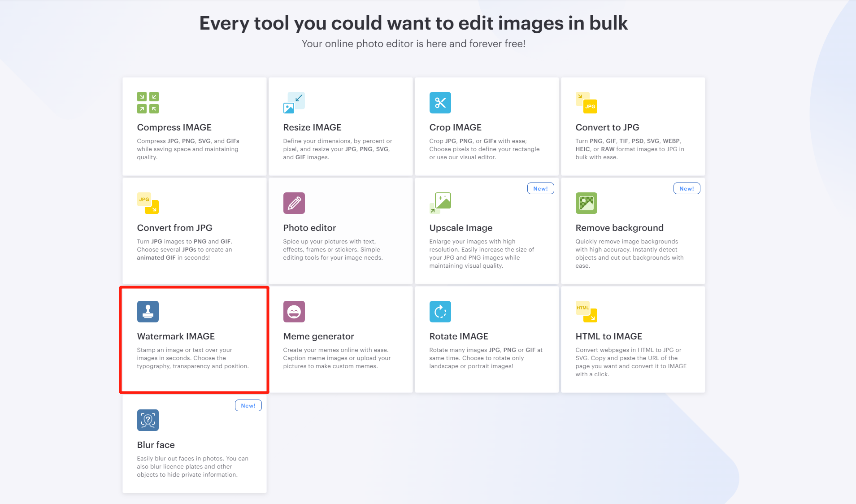
Task: Click the Convert from JPG icon
Action: click(148, 203)
